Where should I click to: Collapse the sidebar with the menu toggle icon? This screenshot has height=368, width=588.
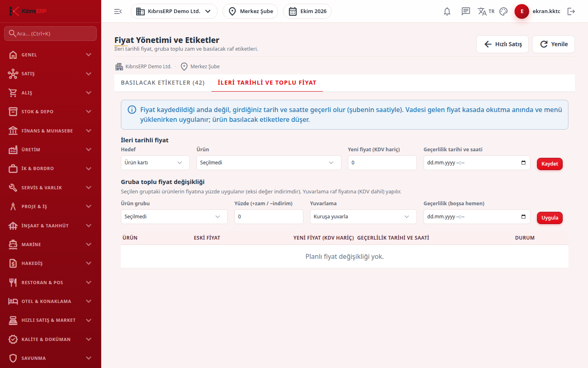[118, 11]
